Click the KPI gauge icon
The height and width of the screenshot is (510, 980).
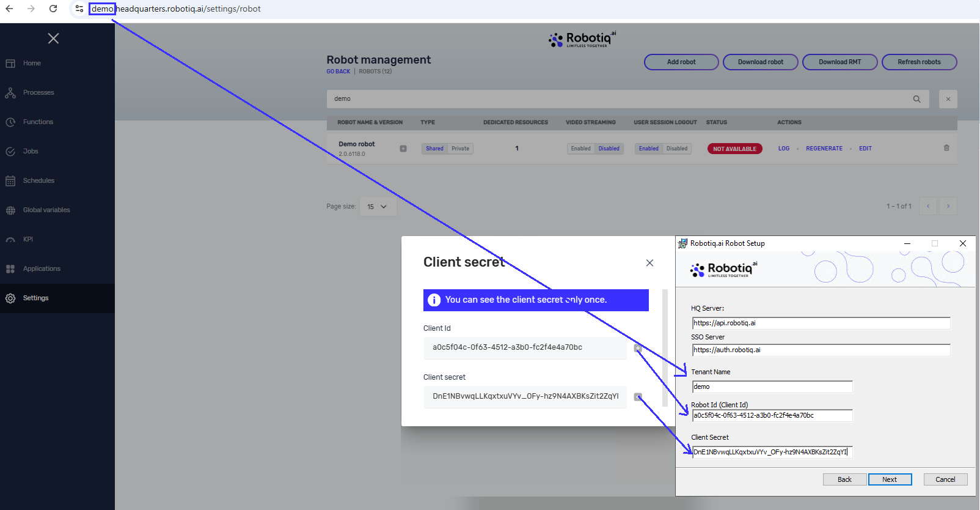[x=10, y=240]
